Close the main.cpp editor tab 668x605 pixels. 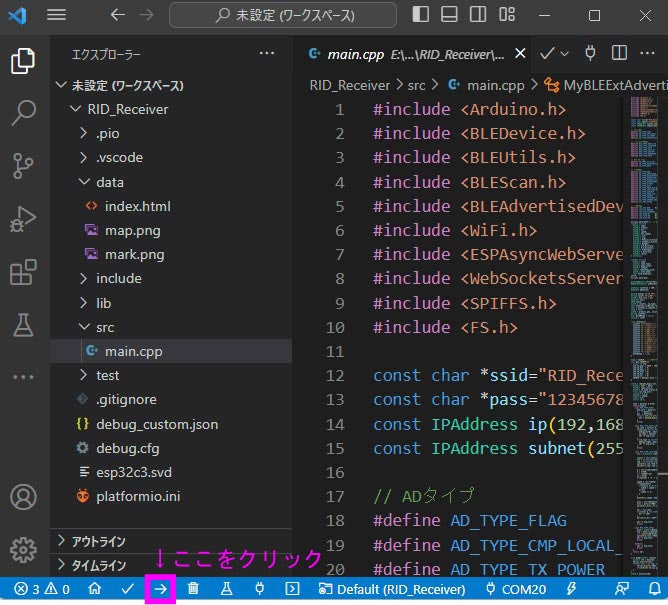pyautogui.click(x=520, y=54)
